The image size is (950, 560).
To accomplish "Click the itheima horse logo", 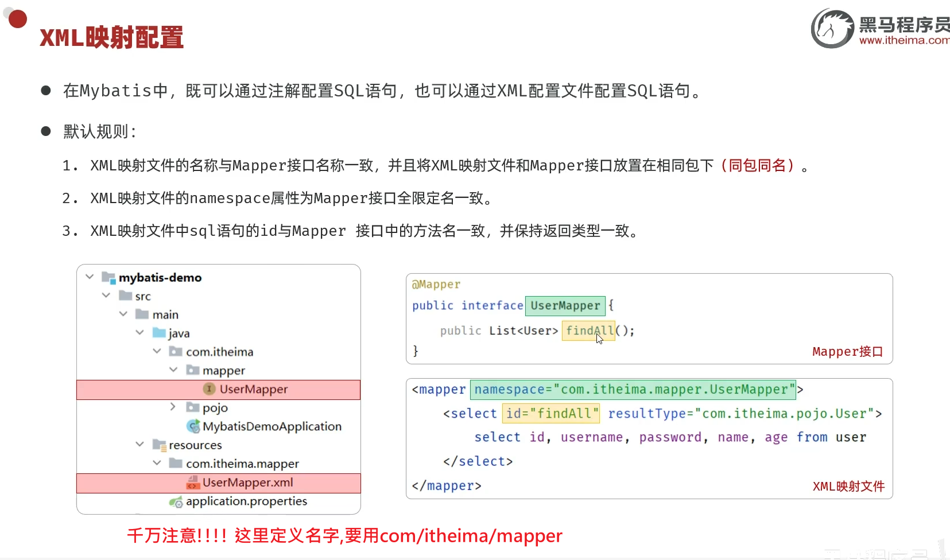I will 833,28.
